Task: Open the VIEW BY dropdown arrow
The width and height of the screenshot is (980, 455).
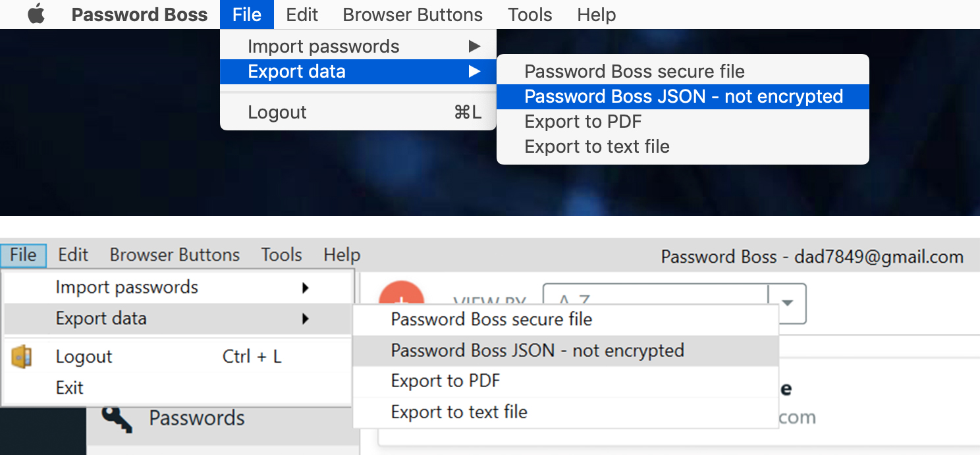Action: tap(787, 304)
